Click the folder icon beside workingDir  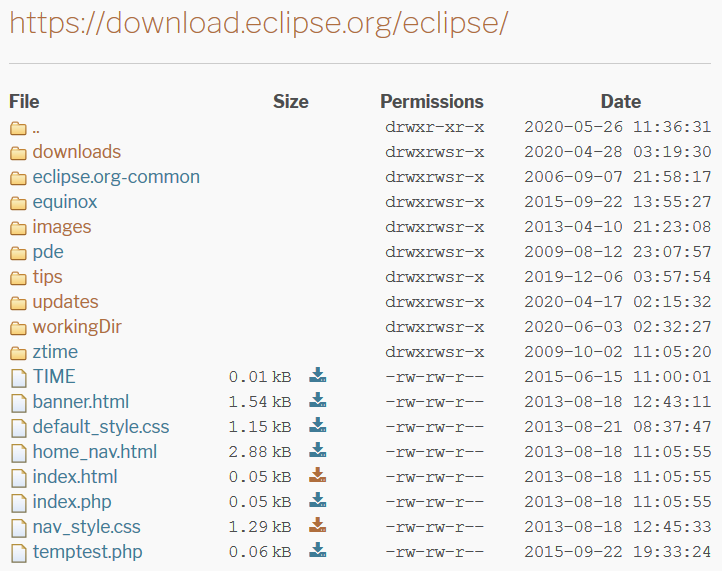click(18, 327)
